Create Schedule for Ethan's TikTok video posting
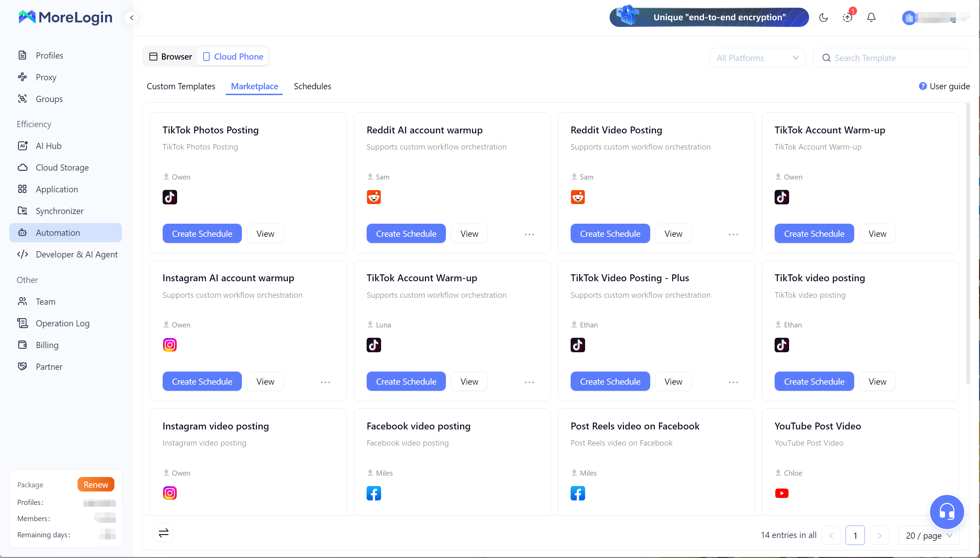 814,381
